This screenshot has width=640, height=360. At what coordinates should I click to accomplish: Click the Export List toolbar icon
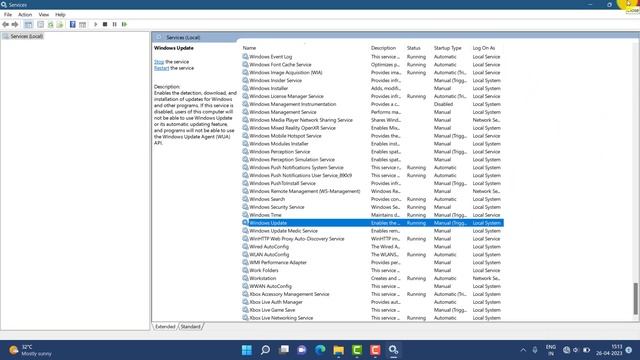pos(60,24)
